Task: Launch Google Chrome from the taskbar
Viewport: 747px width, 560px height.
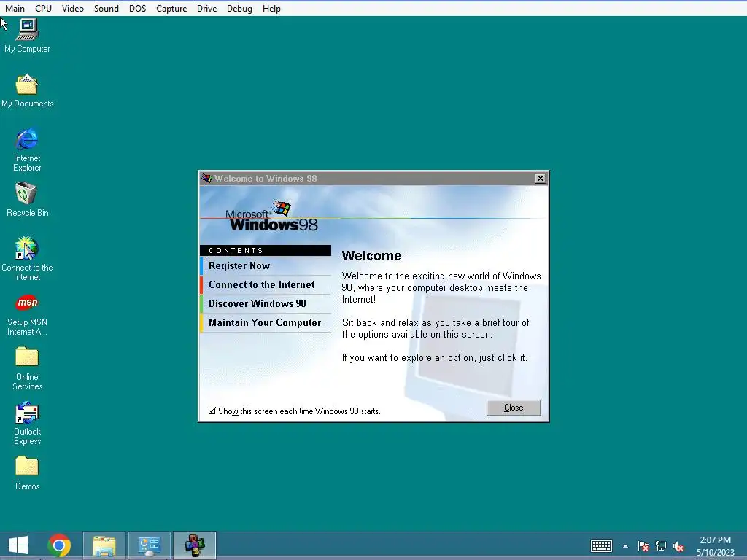Action: [60, 545]
